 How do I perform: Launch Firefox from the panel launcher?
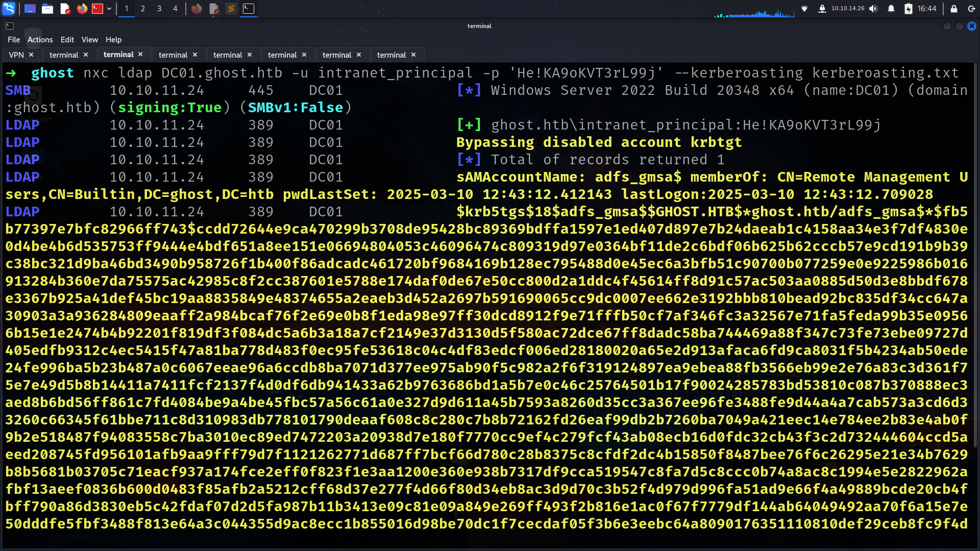click(x=82, y=9)
